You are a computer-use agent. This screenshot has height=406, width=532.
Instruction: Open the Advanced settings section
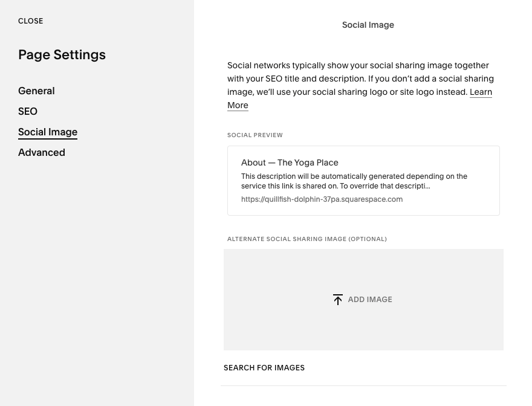41,152
